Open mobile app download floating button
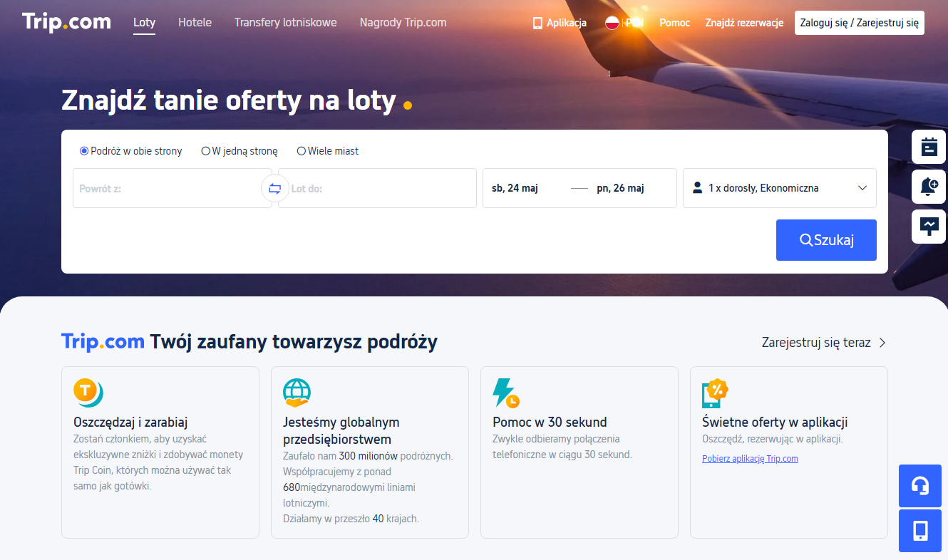 [x=920, y=531]
